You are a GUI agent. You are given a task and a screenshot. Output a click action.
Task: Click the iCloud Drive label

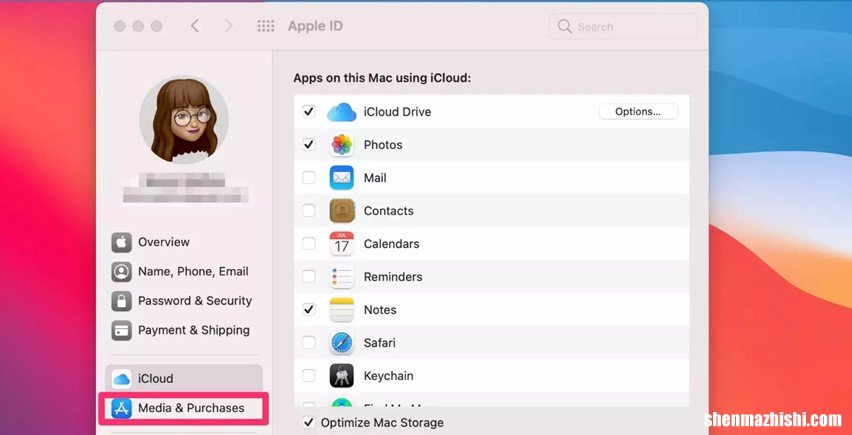coord(397,112)
